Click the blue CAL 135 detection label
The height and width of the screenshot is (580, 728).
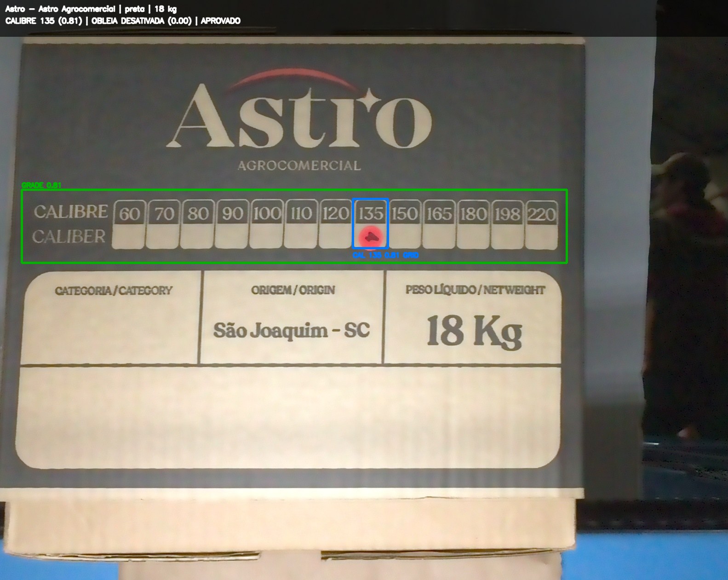point(386,255)
